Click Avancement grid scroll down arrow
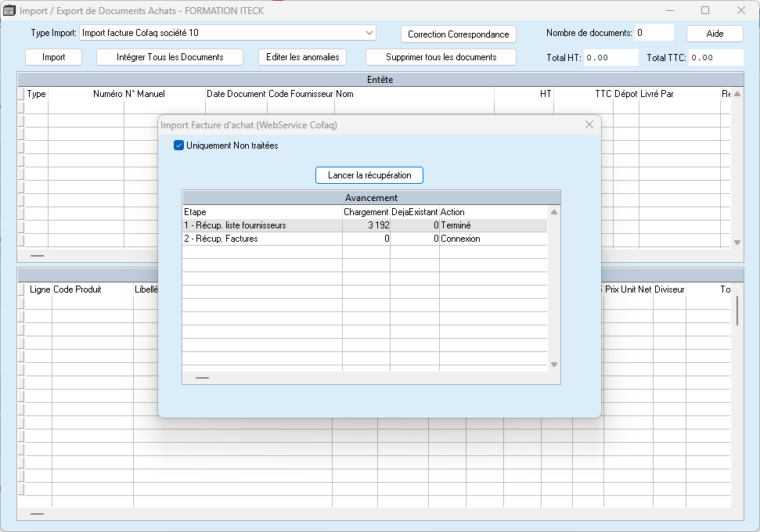 click(554, 365)
